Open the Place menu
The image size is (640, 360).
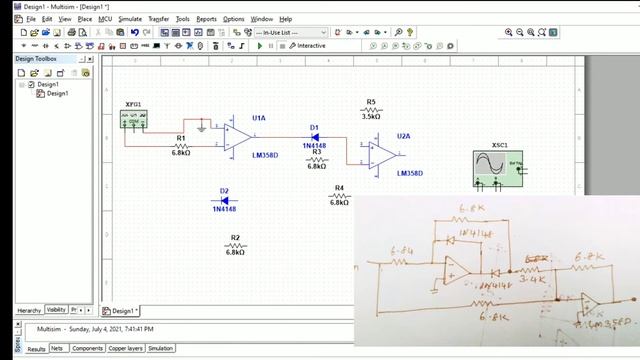pyautogui.click(x=84, y=19)
